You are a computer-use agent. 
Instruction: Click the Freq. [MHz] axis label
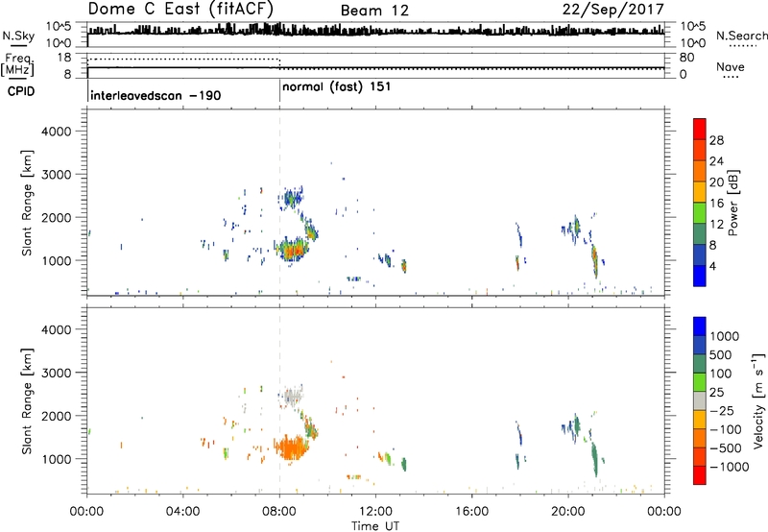[x=17, y=64]
